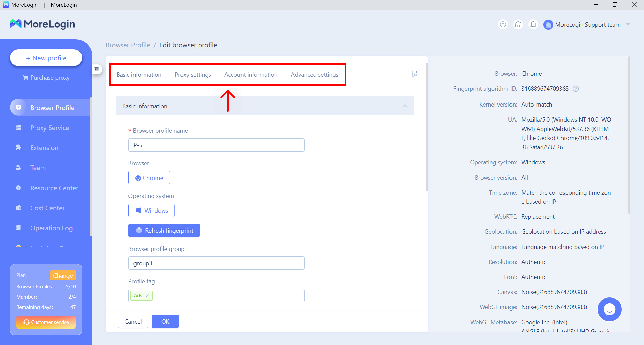
Task: Click the summary panel scrollbar
Action: [629, 135]
